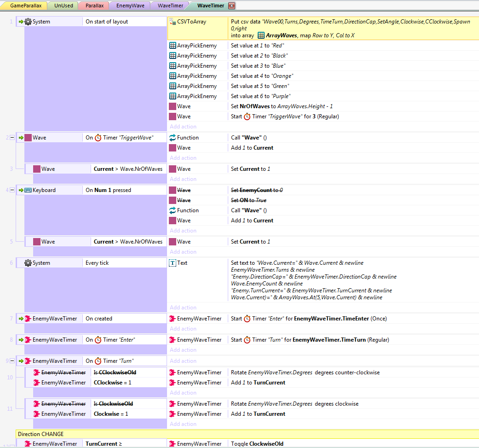
Task: Click clock icon in Start Timer "TriggerWave" action
Action: (x=247, y=116)
